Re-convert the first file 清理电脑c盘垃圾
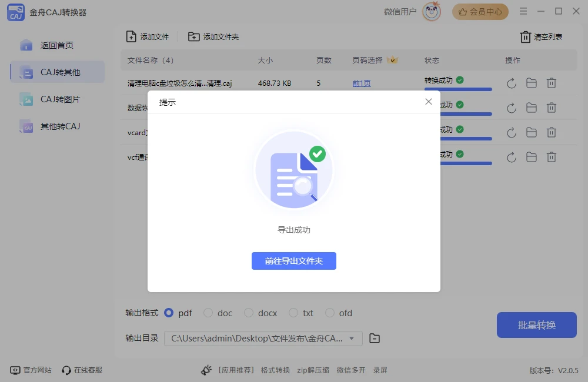The image size is (588, 382). pyautogui.click(x=512, y=83)
